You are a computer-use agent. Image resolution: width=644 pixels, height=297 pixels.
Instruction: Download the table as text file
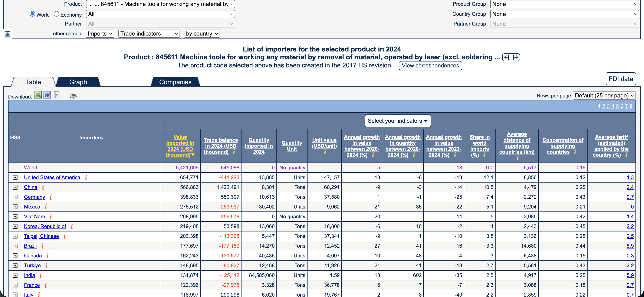point(57,95)
